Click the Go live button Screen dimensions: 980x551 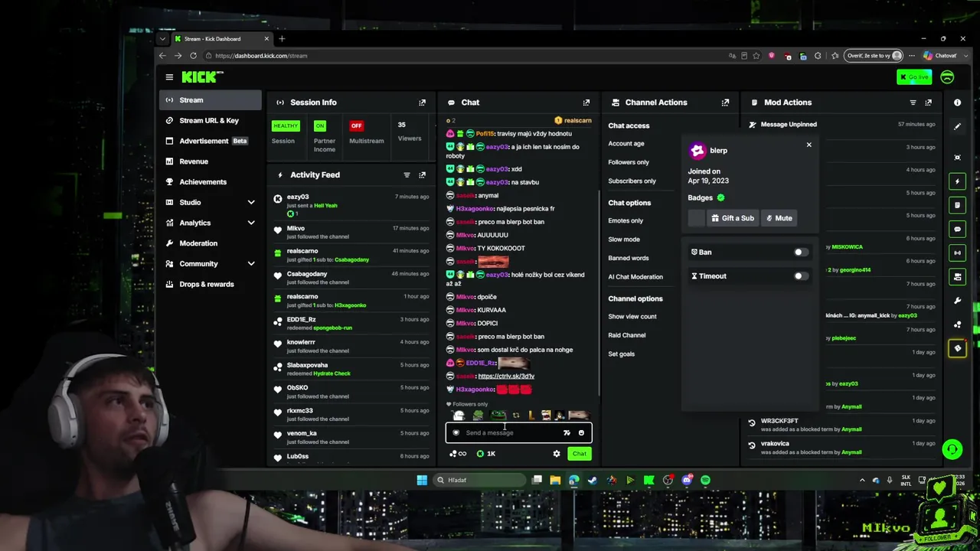tap(914, 77)
